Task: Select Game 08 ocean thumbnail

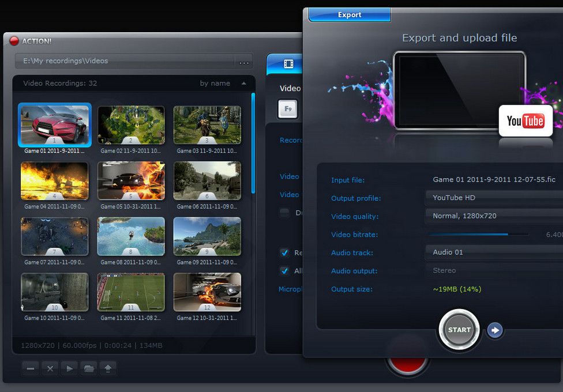Action: pos(131,236)
